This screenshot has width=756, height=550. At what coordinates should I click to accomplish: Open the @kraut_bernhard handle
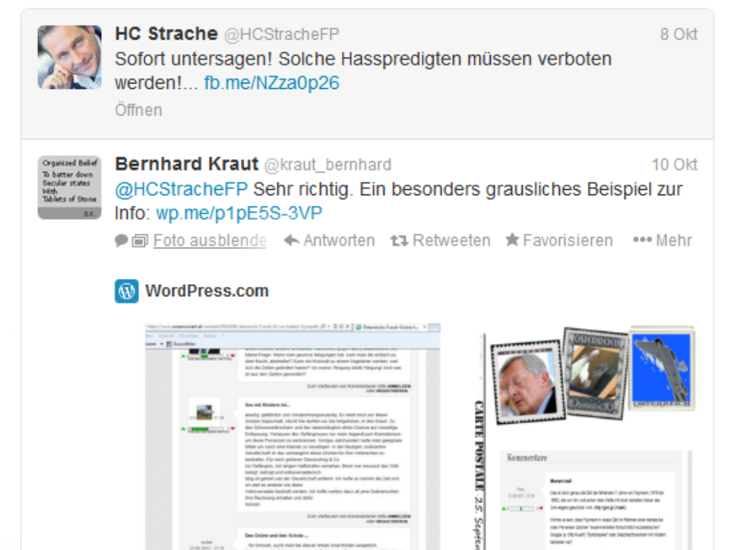328,165
